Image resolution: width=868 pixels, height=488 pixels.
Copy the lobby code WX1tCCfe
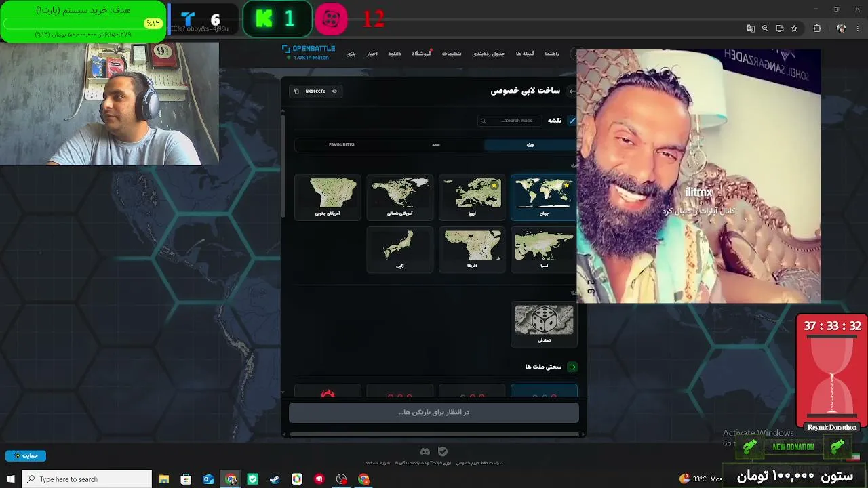[x=296, y=91]
